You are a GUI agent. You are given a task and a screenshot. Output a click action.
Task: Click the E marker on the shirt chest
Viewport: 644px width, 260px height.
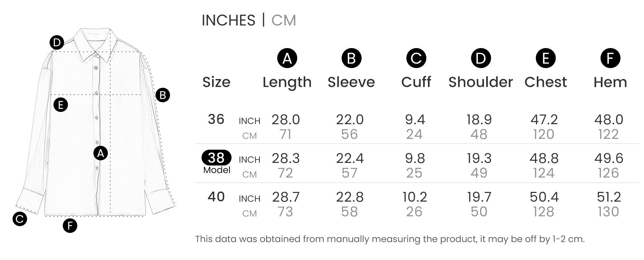pos(61,105)
